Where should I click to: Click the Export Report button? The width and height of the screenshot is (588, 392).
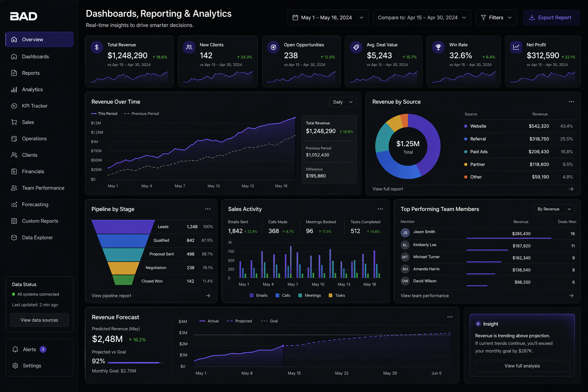(x=552, y=18)
